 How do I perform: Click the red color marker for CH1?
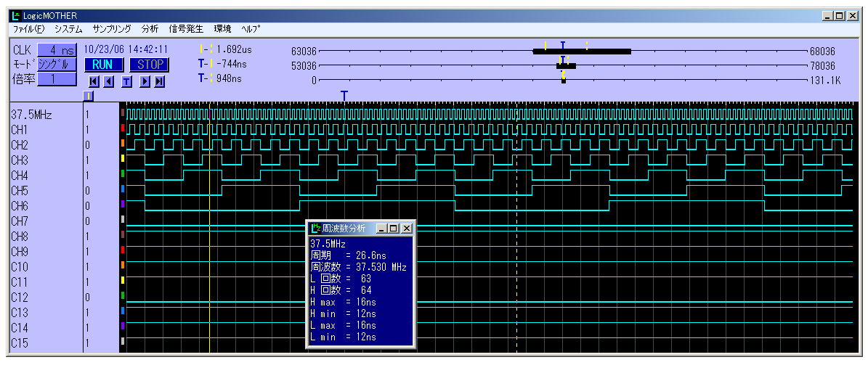click(123, 129)
